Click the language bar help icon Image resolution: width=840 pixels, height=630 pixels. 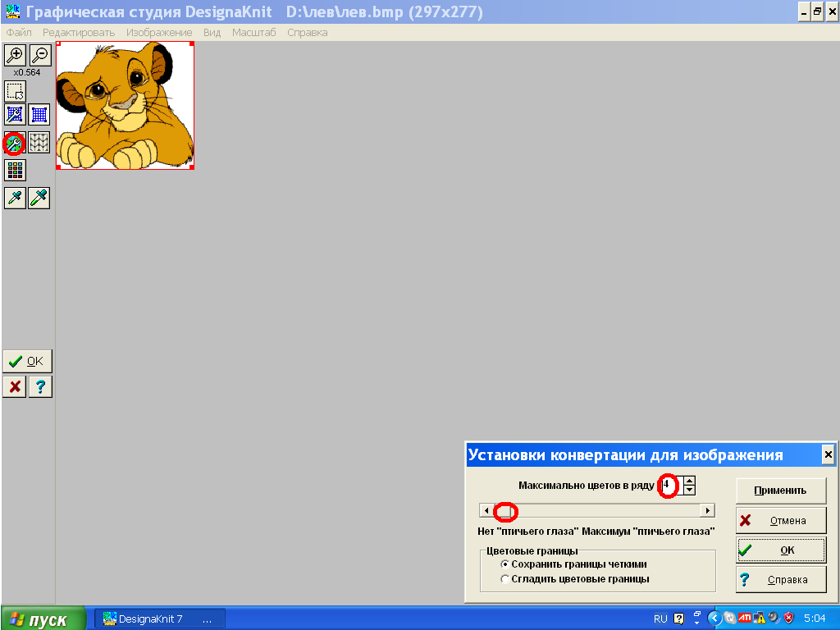678,619
